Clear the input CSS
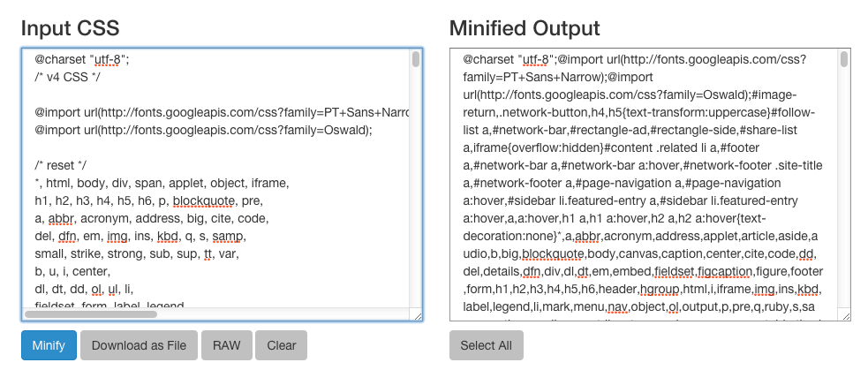 (x=281, y=345)
